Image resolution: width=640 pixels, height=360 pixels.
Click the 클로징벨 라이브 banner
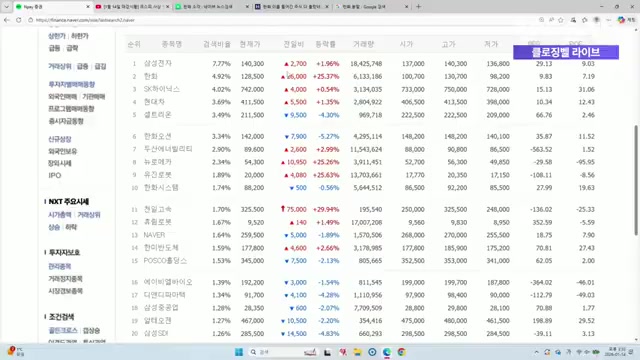566,52
